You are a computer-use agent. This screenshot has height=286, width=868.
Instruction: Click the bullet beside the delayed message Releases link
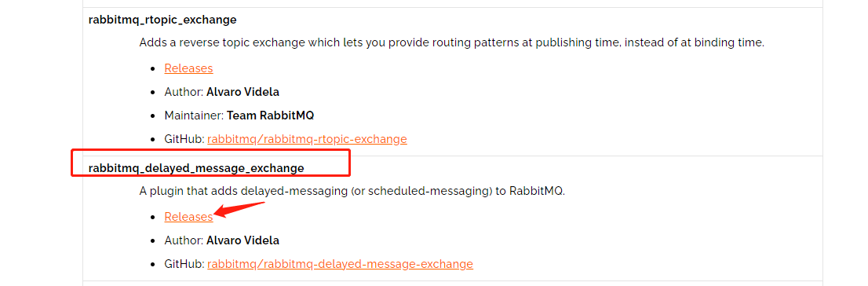[x=153, y=218]
